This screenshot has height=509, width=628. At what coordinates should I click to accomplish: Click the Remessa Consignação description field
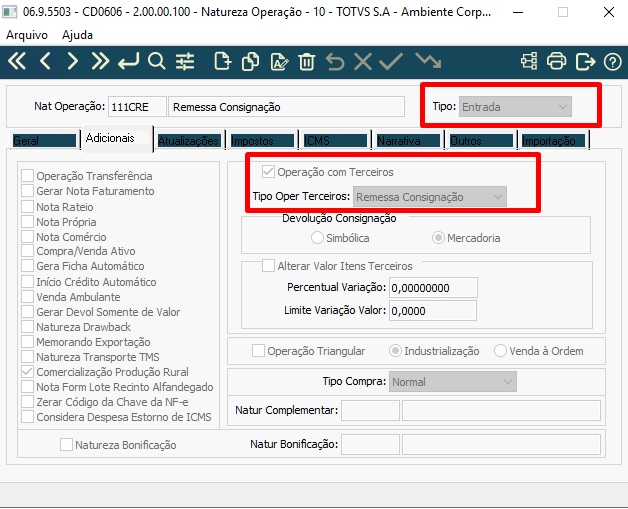(286, 107)
